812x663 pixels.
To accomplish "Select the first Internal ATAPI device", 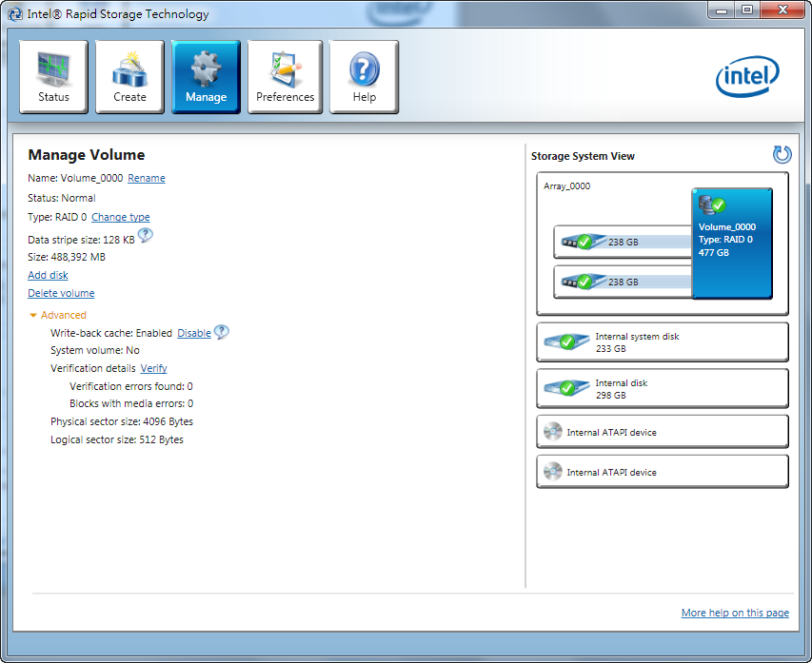I will 662,432.
